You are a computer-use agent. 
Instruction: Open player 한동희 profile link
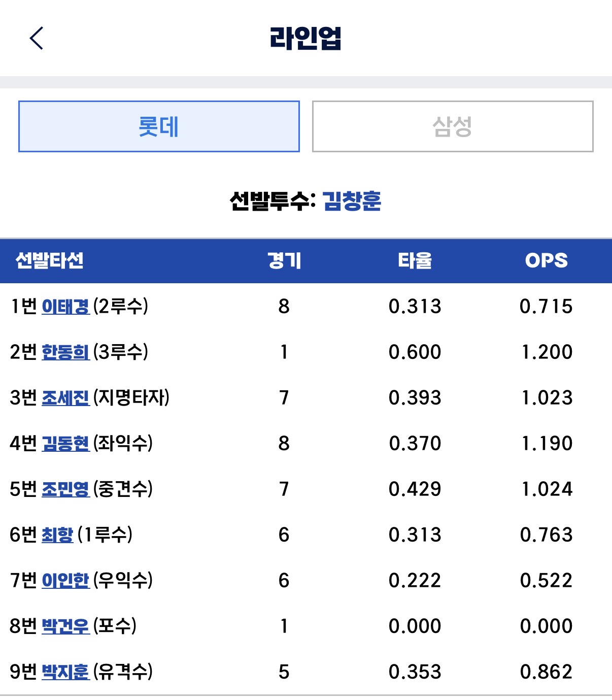tap(65, 352)
